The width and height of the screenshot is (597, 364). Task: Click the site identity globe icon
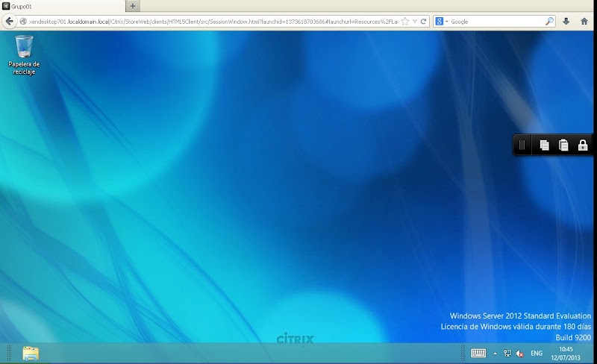pyautogui.click(x=23, y=22)
